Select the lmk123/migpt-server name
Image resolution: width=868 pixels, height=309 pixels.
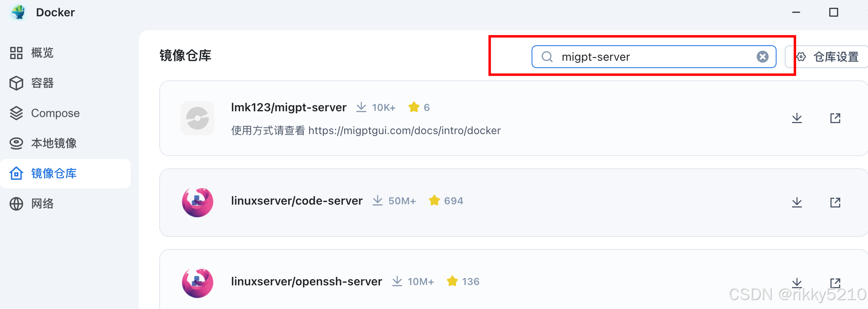tap(289, 107)
